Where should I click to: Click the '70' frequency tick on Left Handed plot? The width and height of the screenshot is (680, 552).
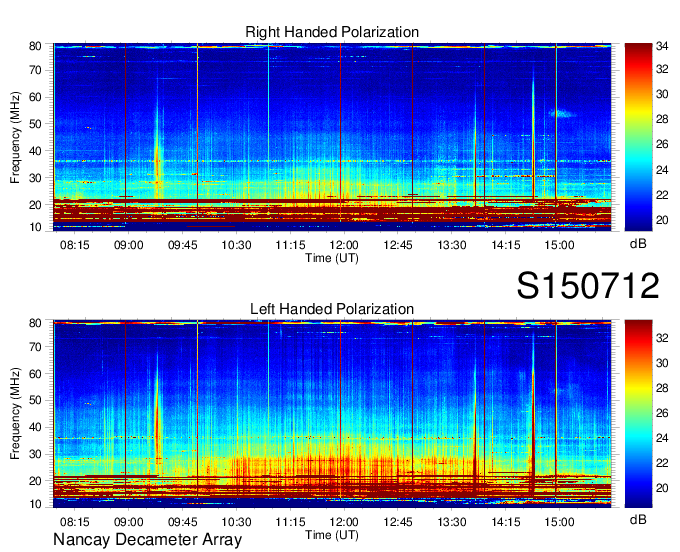click(35, 347)
